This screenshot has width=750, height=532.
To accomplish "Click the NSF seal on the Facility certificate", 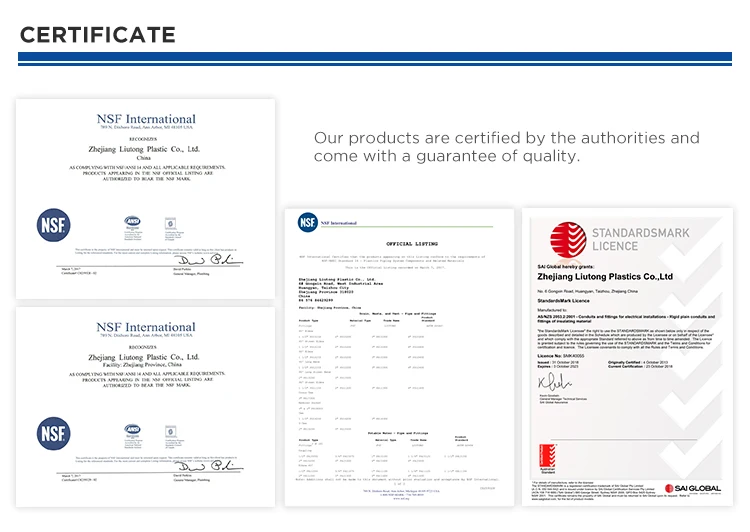I will coord(53,433).
